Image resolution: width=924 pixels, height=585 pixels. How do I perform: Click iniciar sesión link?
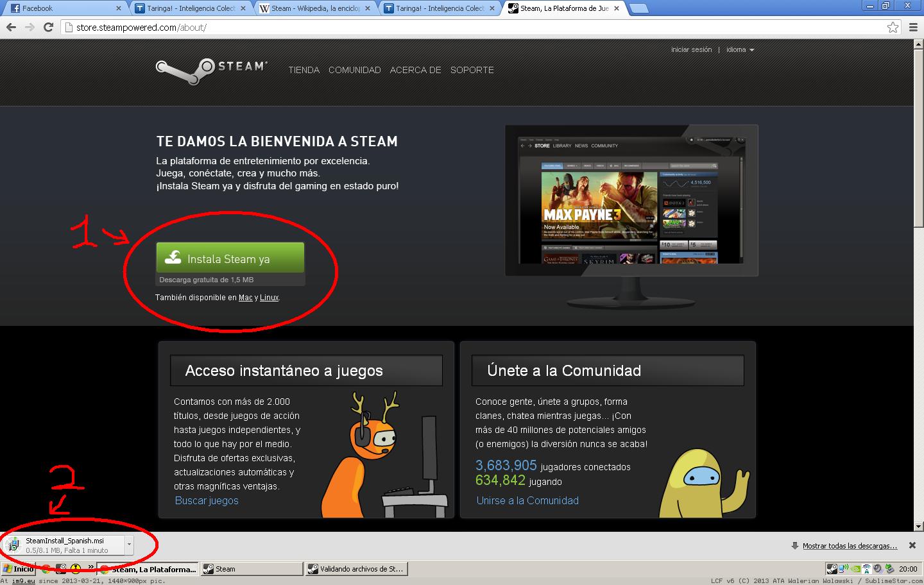click(x=691, y=49)
